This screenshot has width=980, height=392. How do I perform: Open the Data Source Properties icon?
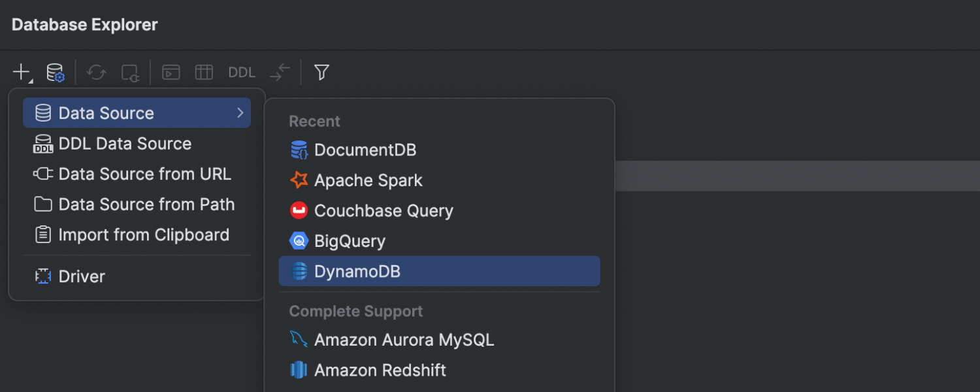[x=55, y=72]
